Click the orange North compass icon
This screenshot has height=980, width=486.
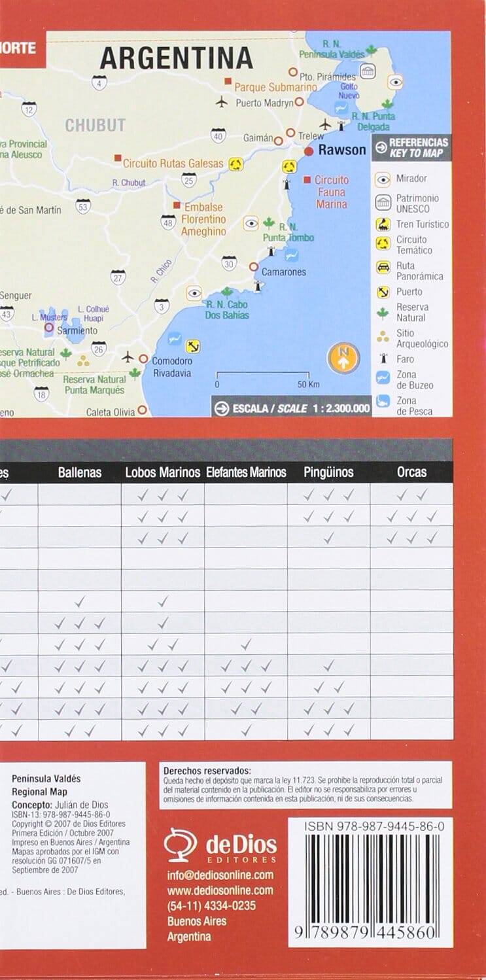coord(343,359)
